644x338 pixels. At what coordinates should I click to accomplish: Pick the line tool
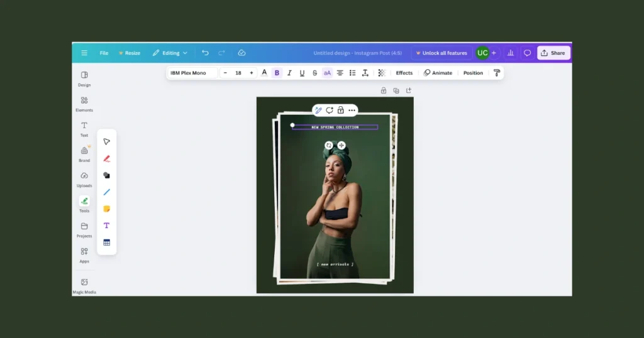pyautogui.click(x=106, y=192)
